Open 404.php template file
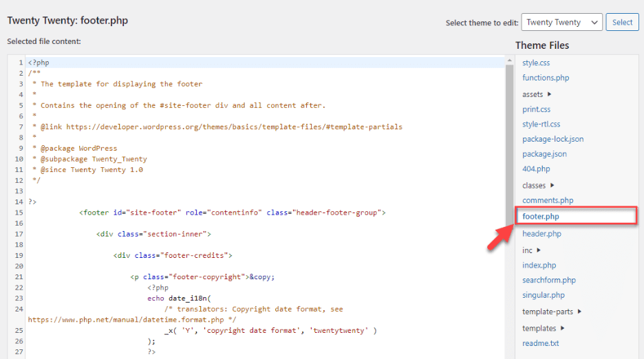 tap(536, 169)
